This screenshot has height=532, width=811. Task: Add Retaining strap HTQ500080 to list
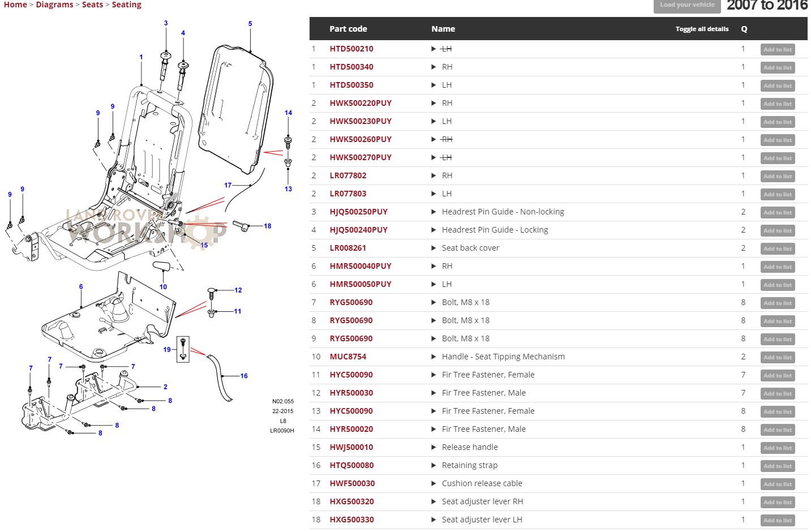777,466
